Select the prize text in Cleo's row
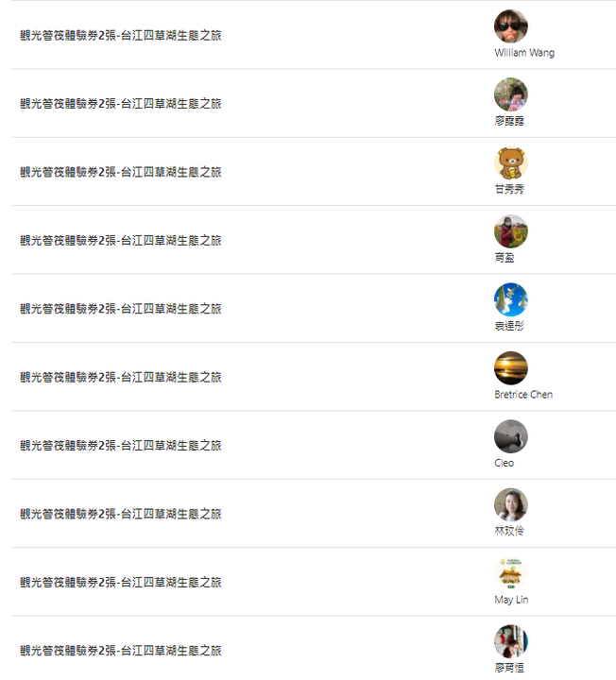 tap(121, 446)
